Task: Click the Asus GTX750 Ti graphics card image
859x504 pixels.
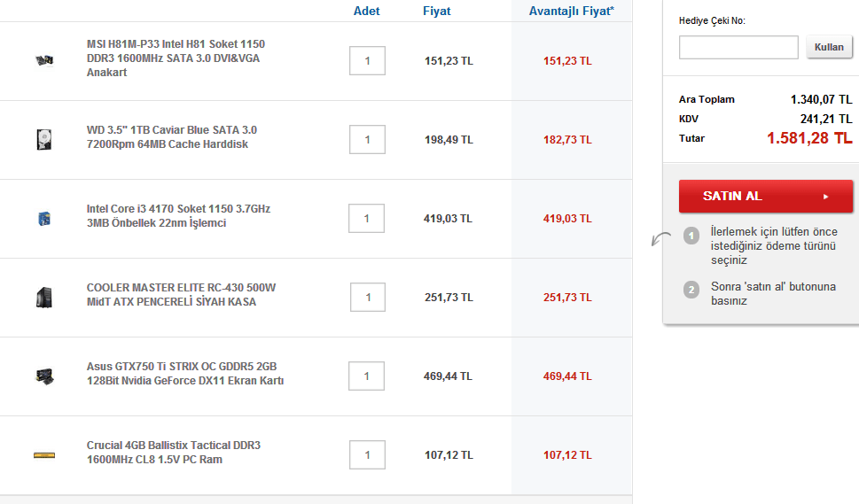Action: pyautogui.click(x=43, y=376)
